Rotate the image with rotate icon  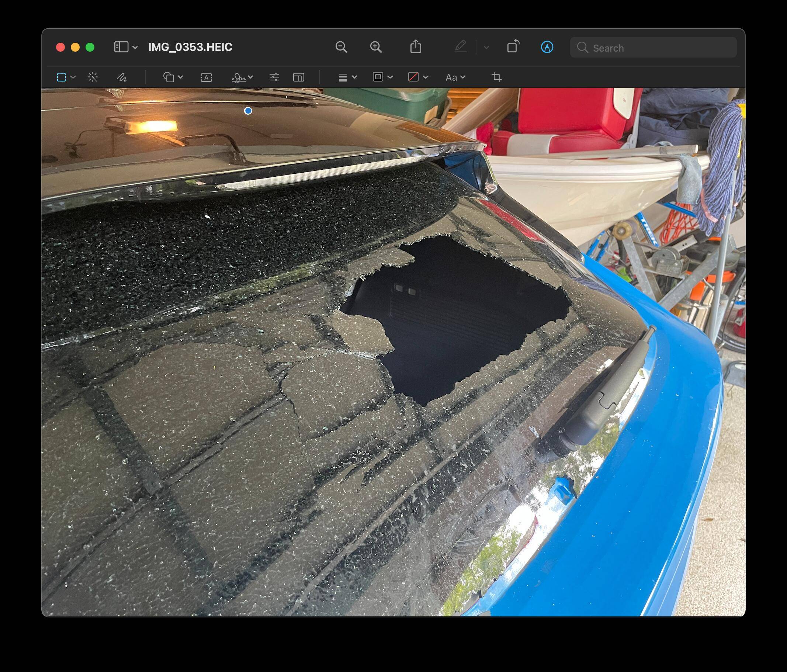[513, 47]
